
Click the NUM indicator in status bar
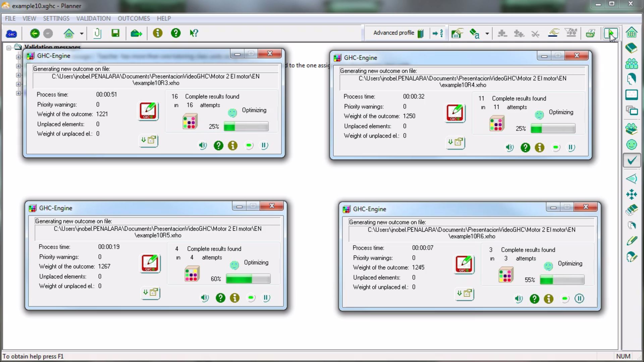click(x=623, y=356)
